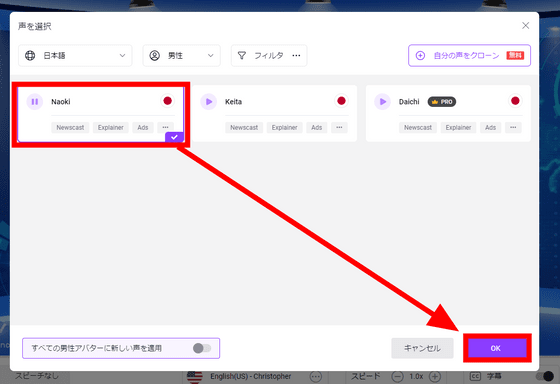Click the Explainer tag on the Keita card
This screenshot has width=560, height=384.
[285, 128]
